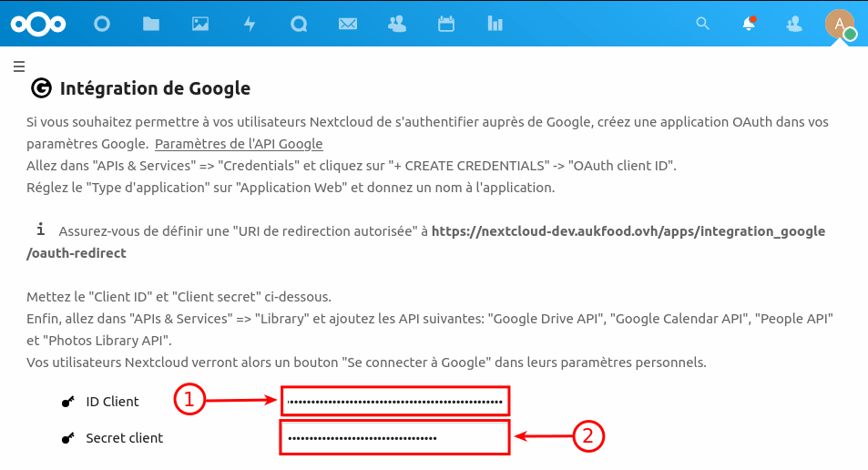Open the contacts menu in header
This screenshot has height=470, width=868.
tap(795, 24)
